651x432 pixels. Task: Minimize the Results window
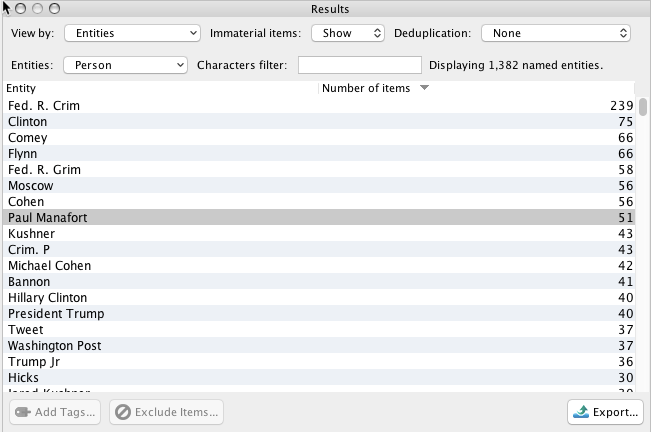tap(37, 9)
